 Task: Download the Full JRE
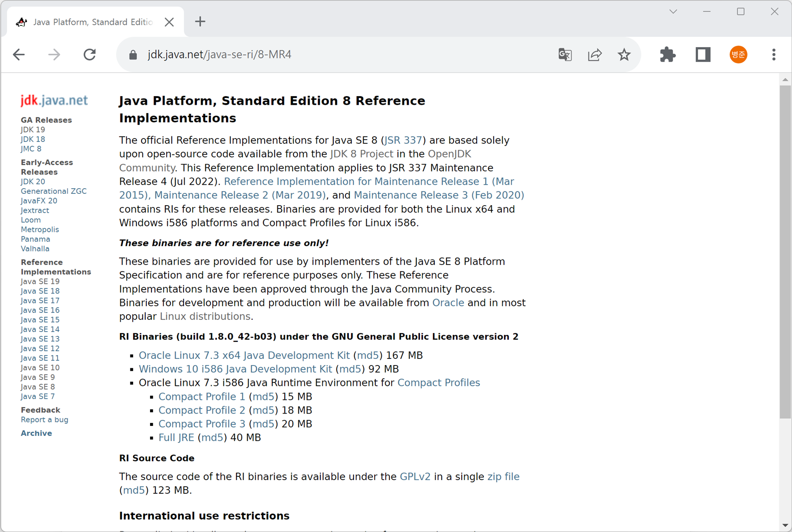click(x=176, y=438)
